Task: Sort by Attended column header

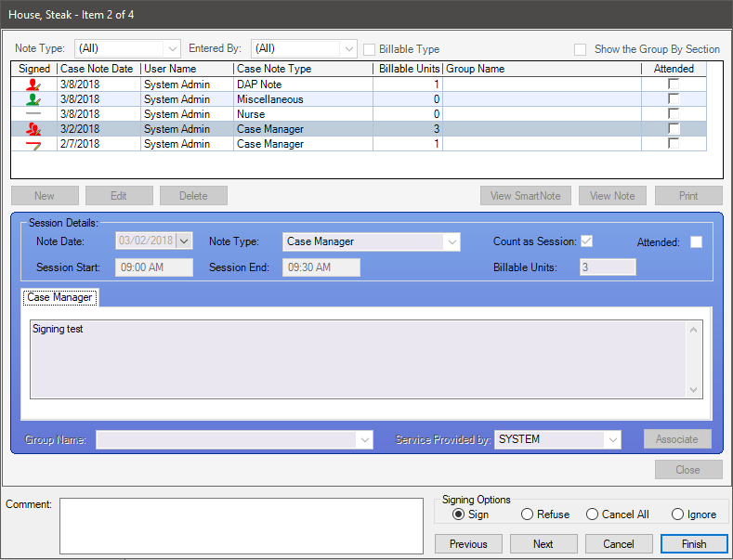Action: tap(674, 69)
